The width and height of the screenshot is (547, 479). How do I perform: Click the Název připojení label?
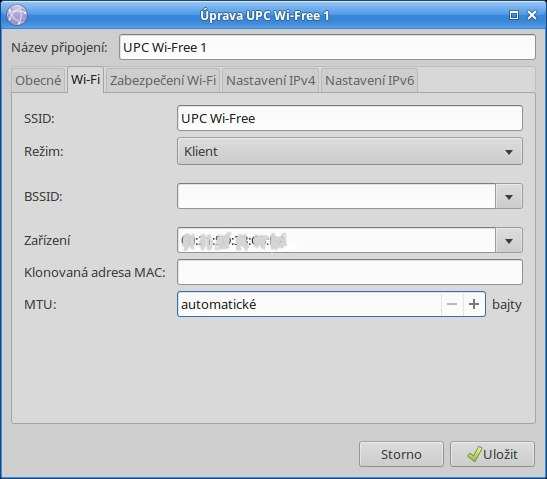coord(59,48)
